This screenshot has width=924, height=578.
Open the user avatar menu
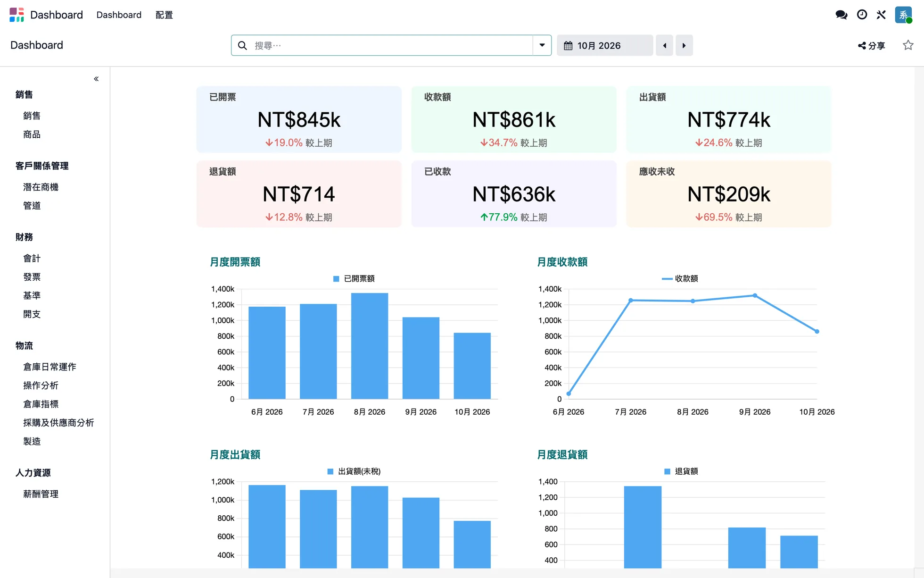point(903,15)
